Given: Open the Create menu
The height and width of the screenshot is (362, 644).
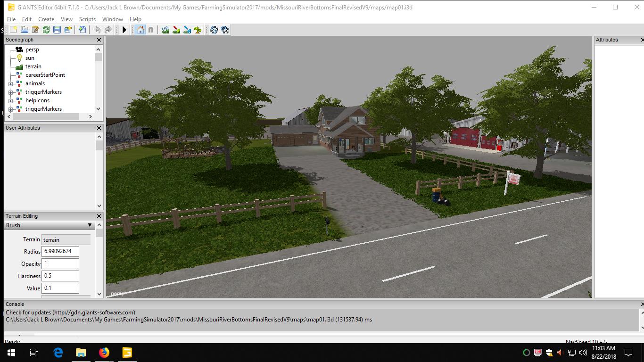Looking at the screenshot, I should tap(46, 19).
